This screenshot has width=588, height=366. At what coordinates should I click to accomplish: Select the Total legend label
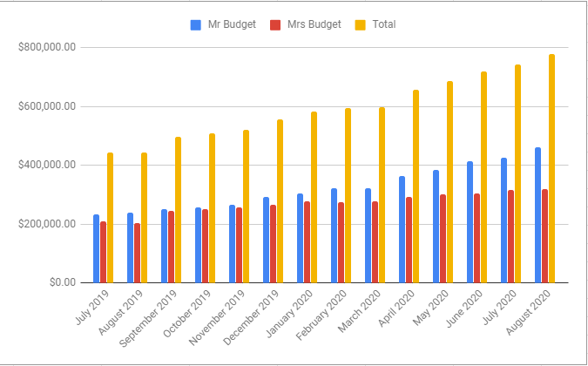(x=383, y=24)
